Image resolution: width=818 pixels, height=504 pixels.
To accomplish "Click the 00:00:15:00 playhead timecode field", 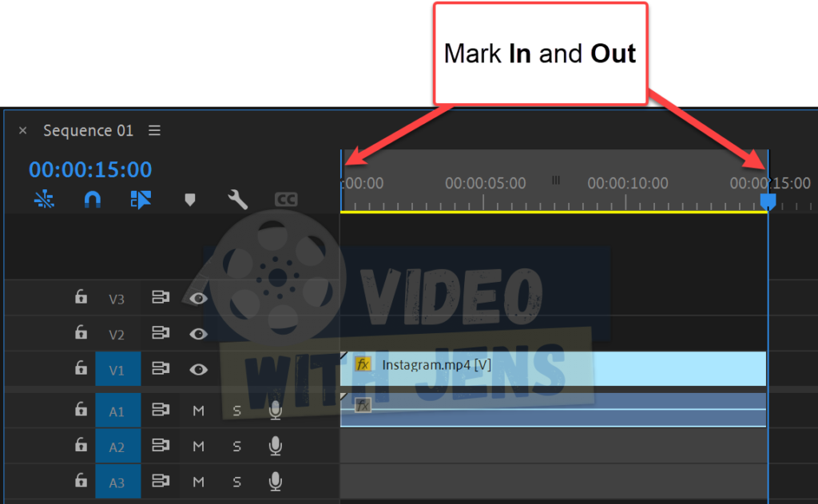I will click(x=90, y=169).
